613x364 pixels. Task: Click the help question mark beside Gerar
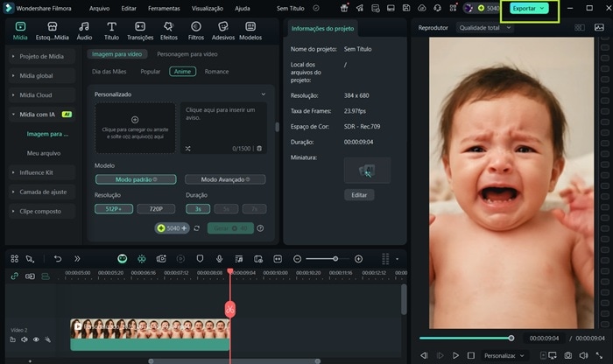260,228
